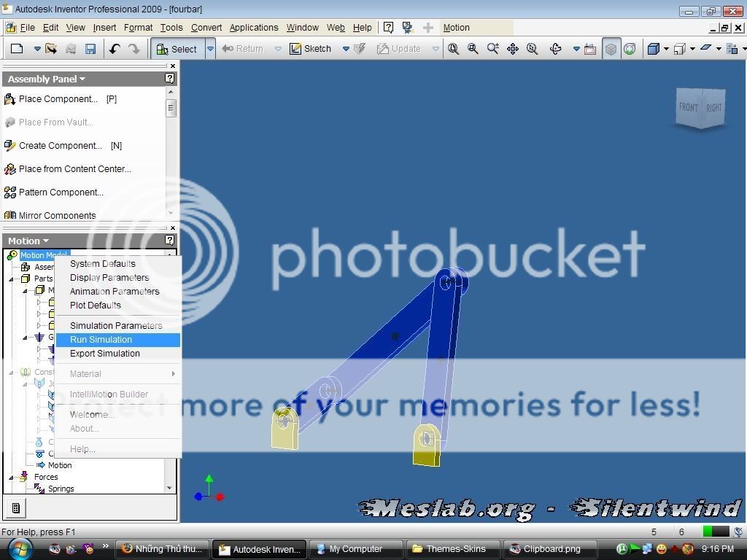Open the Motion panel title dropdown

click(46, 241)
